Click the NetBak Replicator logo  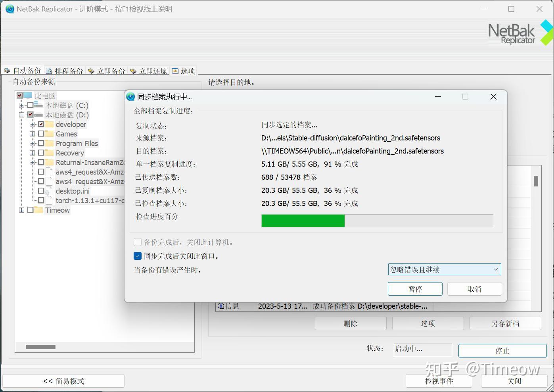click(x=516, y=33)
